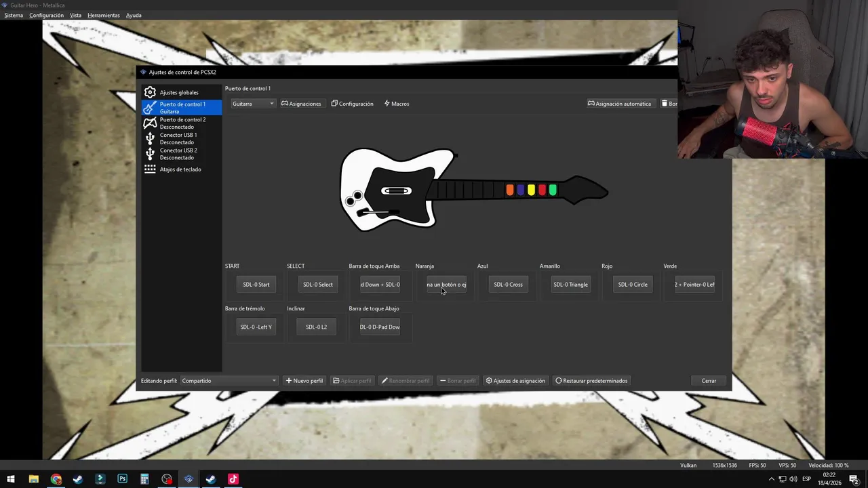Click Vulkan renderer status text

tap(688, 466)
